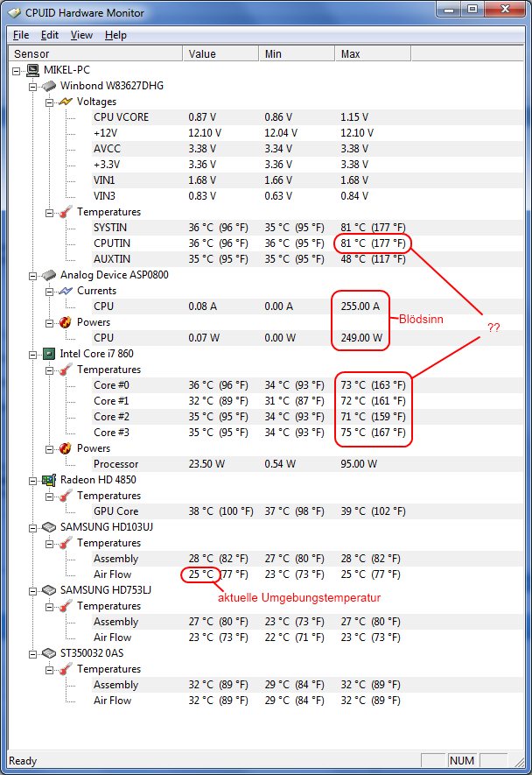Click the ST350032 0AS hard drive icon
532x775 pixels.
pyautogui.click(x=49, y=653)
